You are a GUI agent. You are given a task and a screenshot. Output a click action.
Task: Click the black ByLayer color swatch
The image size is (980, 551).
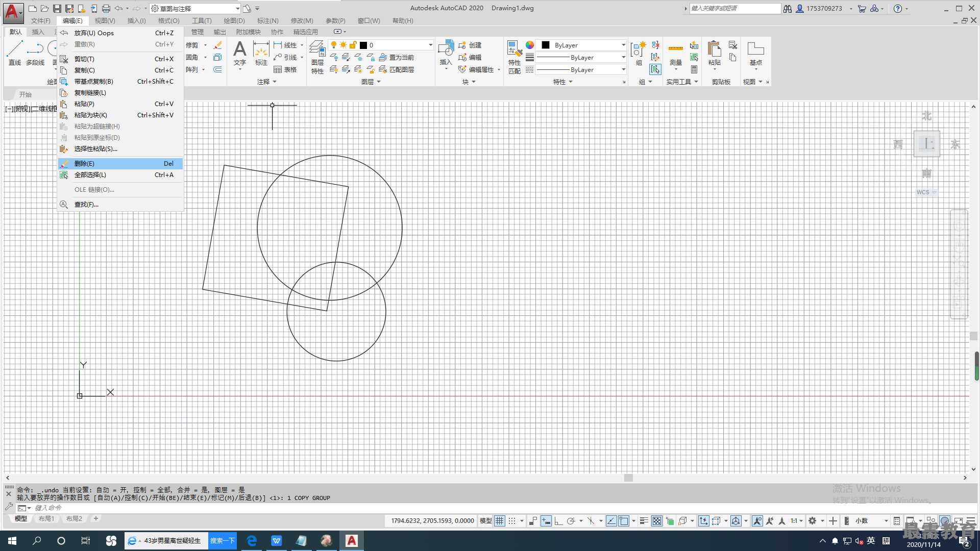546,45
